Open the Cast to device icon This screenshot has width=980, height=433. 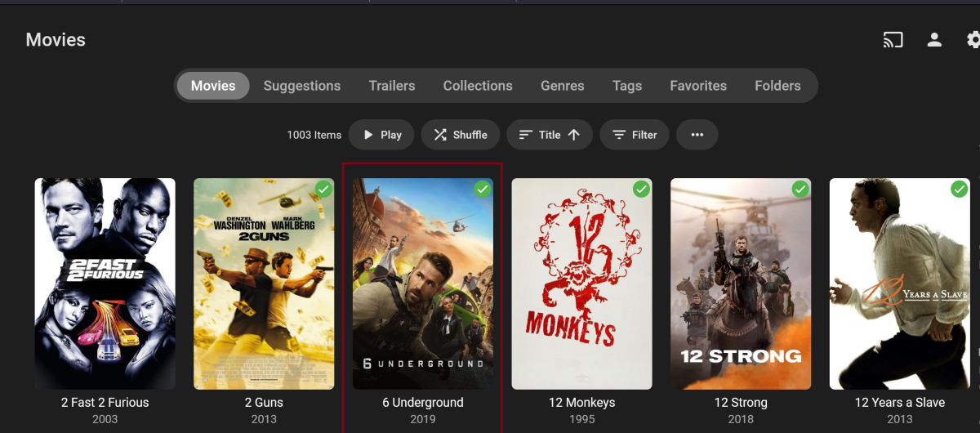pyautogui.click(x=893, y=40)
